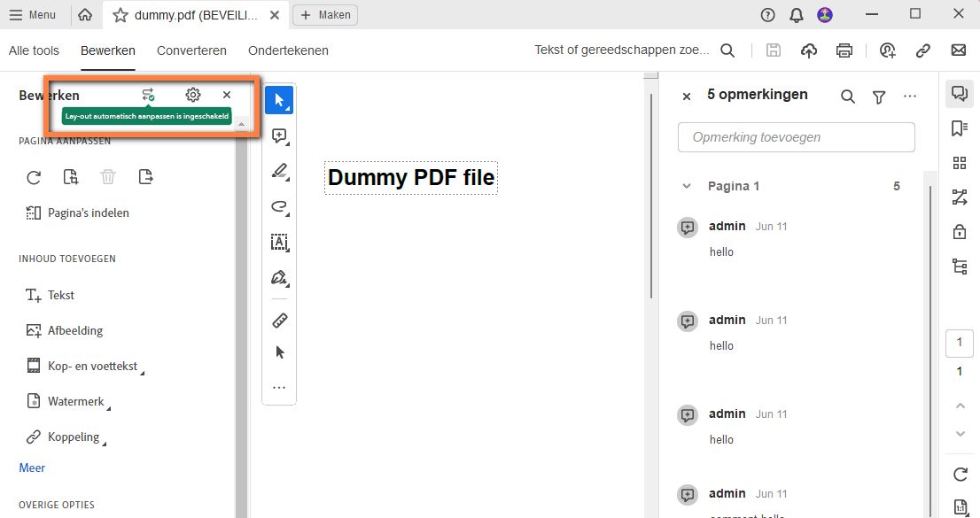Open the security lock icon
This screenshot has height=518, width=980.
tap(960, 232)
